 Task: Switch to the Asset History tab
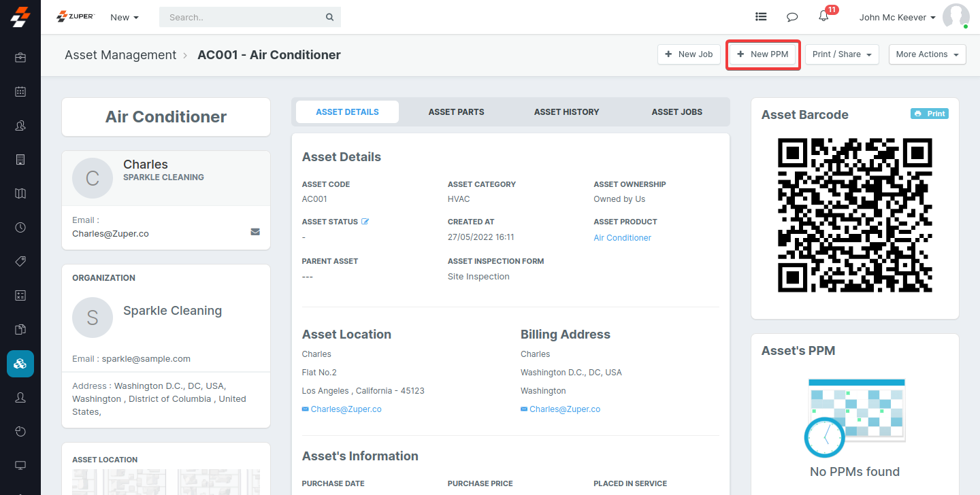566,112
